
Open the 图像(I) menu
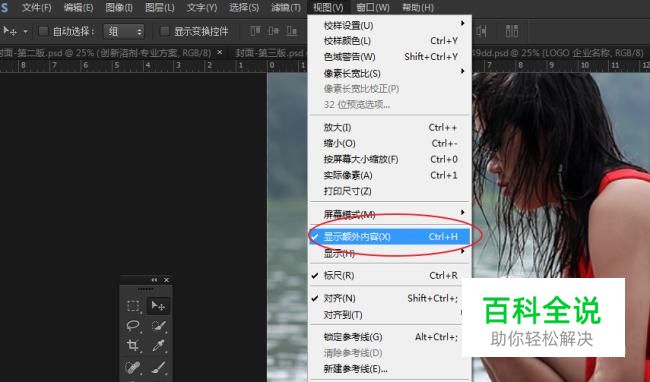[119, 7]
